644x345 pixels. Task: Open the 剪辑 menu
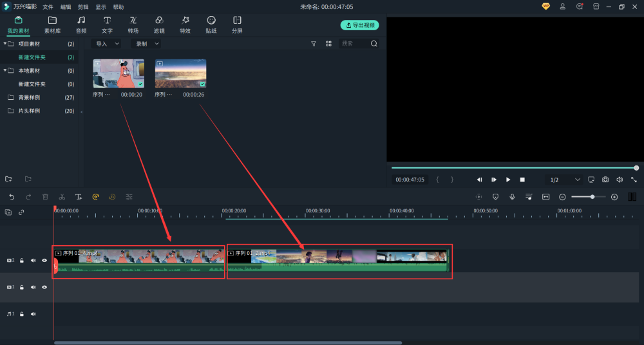[x=83, y=7]
